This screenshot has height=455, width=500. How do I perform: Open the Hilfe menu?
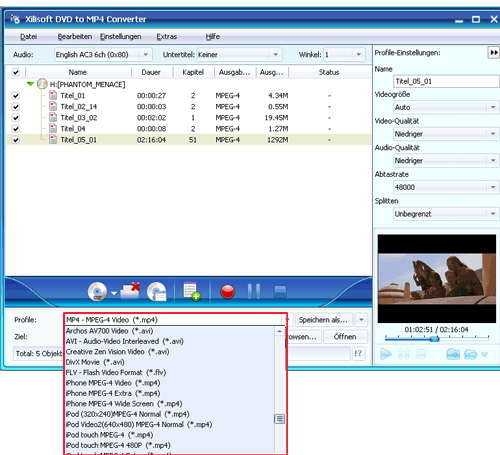tap(213, 36)
